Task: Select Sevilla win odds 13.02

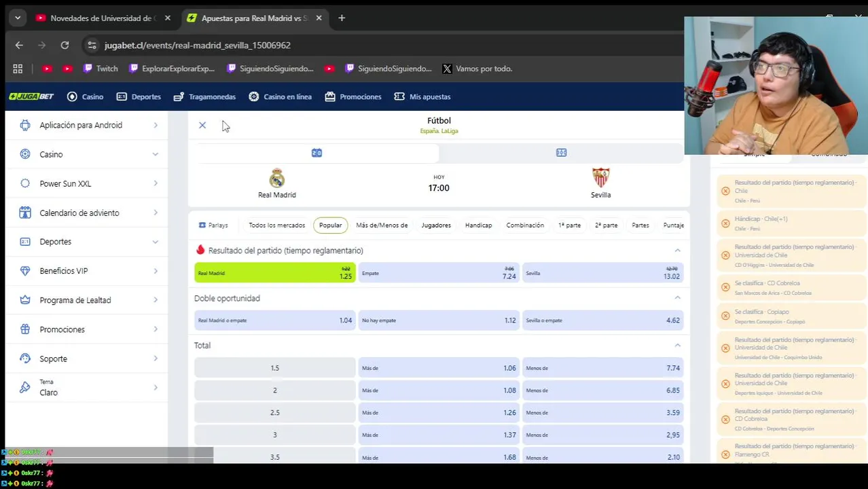Action: pyautogui.click(x=602, y=273)
